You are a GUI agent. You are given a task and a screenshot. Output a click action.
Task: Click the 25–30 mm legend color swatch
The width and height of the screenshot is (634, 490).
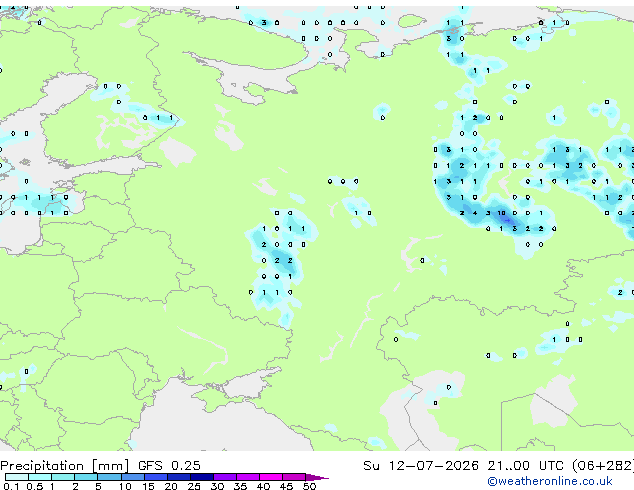pos(202,477)
